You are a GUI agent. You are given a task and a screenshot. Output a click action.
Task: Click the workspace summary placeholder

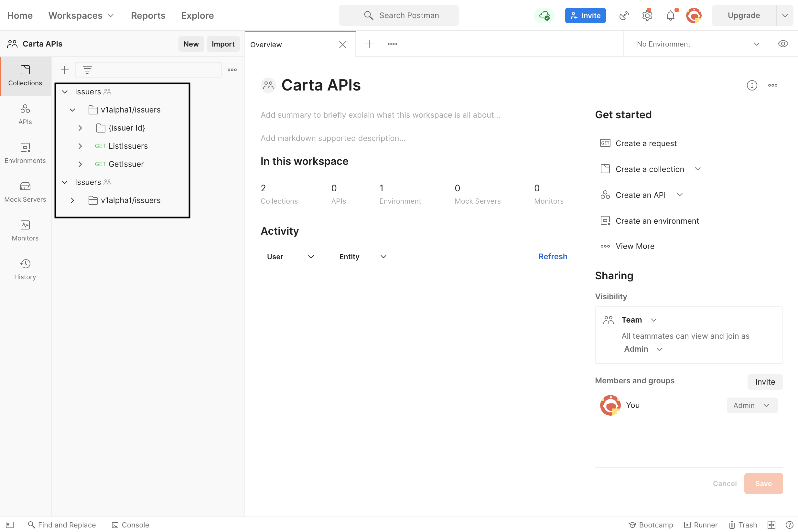(380, 115)
